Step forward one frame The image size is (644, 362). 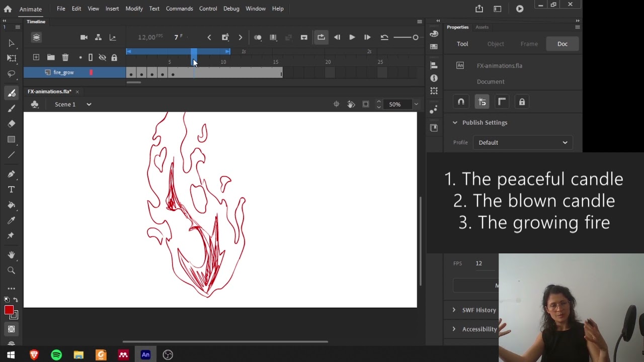point(367,37)
